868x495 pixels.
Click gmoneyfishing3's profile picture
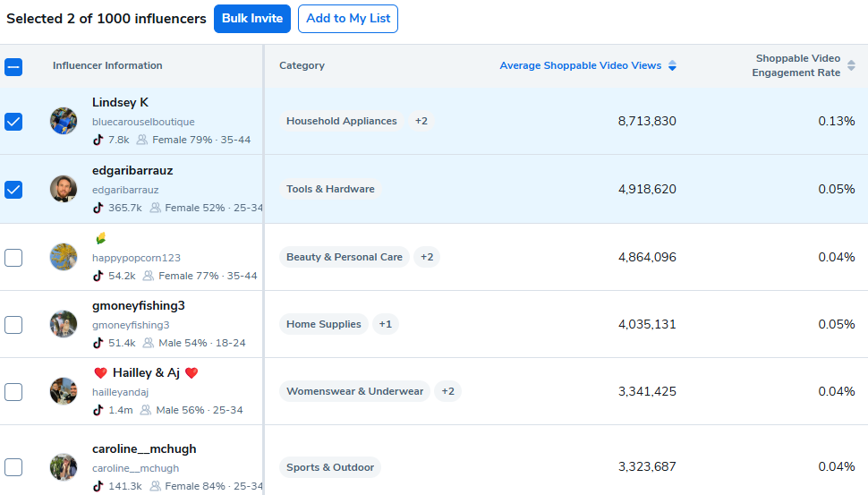click(64, 324)
